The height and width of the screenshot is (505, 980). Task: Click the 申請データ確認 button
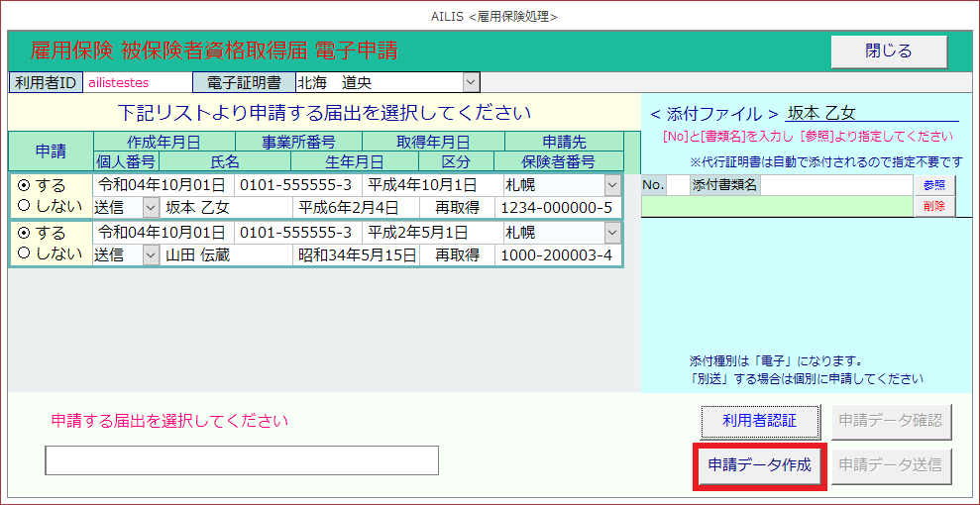[893, 421]
